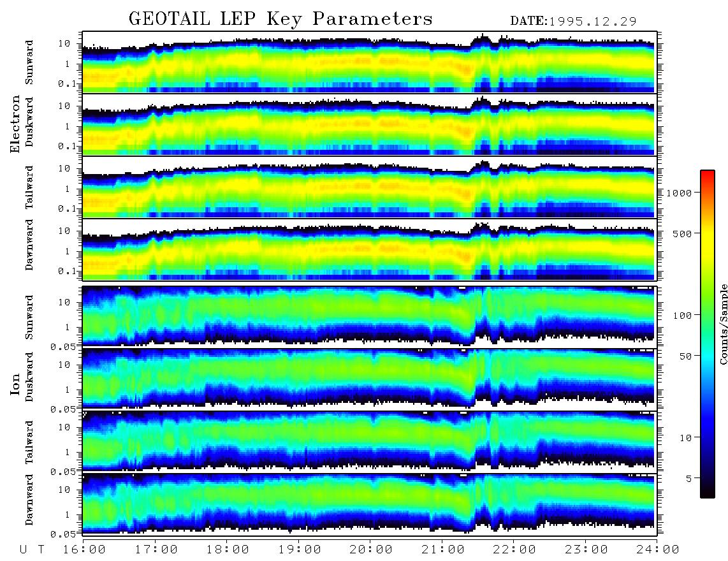Click the Electron "Duskward" panel label
Screen dimensions: 728x561
[29, 122]
